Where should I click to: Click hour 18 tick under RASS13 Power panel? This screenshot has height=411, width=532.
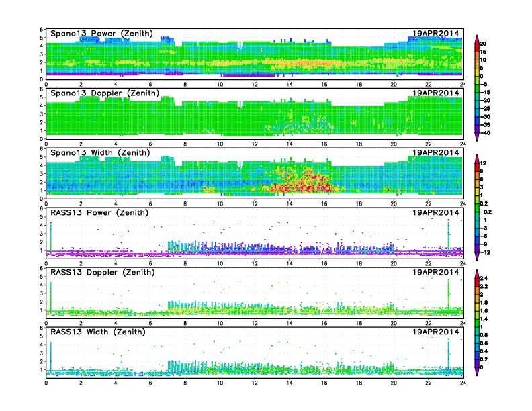click(x=359, y=263)
